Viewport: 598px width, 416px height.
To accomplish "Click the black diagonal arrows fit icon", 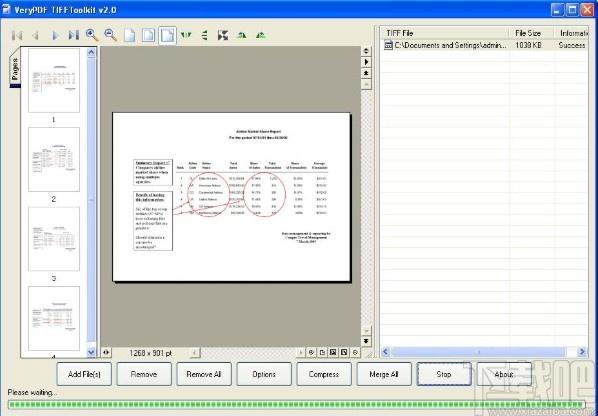I will click(x=223, y=35).
